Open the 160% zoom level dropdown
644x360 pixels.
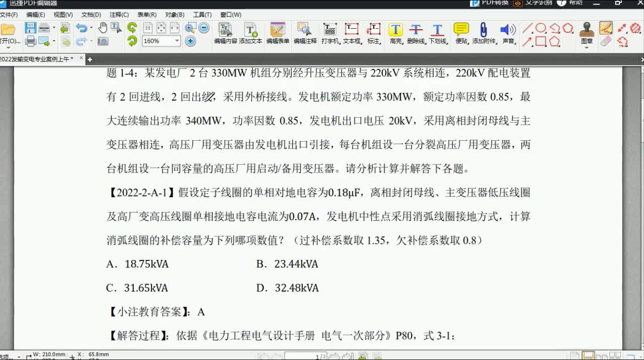click(177, 41)
